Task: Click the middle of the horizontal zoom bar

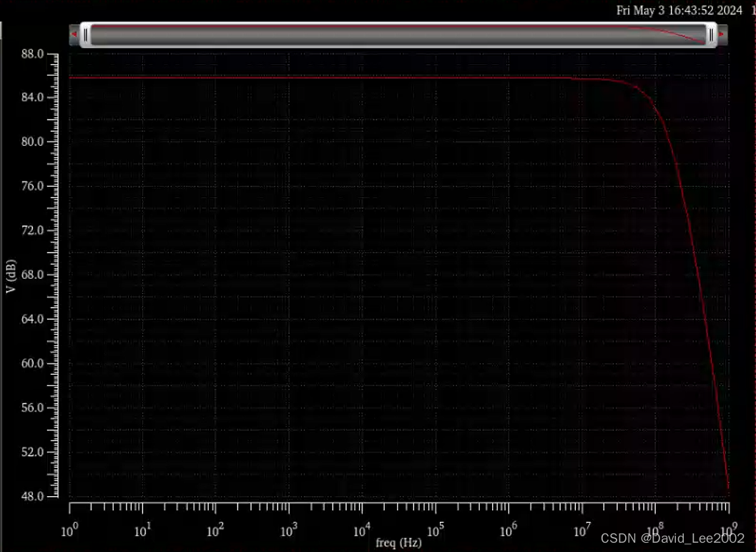Action: pyautogui.click(x=398, y=35)
